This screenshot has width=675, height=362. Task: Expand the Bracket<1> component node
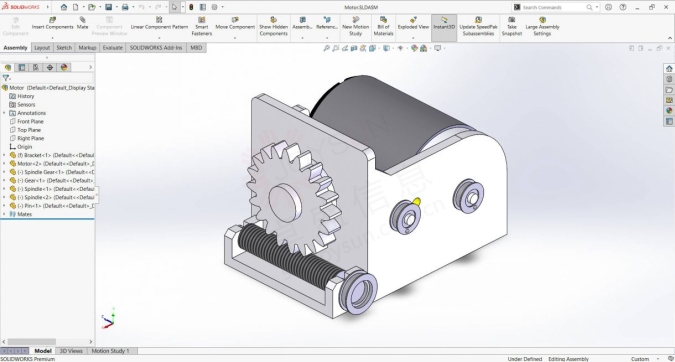pyautogui.click(x=4, y=155)
